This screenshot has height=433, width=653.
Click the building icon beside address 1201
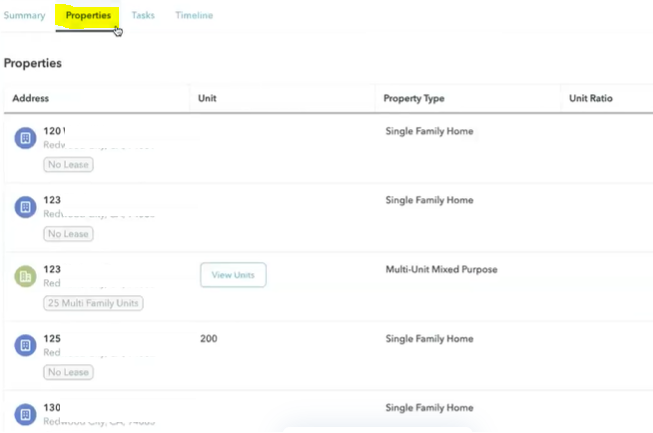25,138
